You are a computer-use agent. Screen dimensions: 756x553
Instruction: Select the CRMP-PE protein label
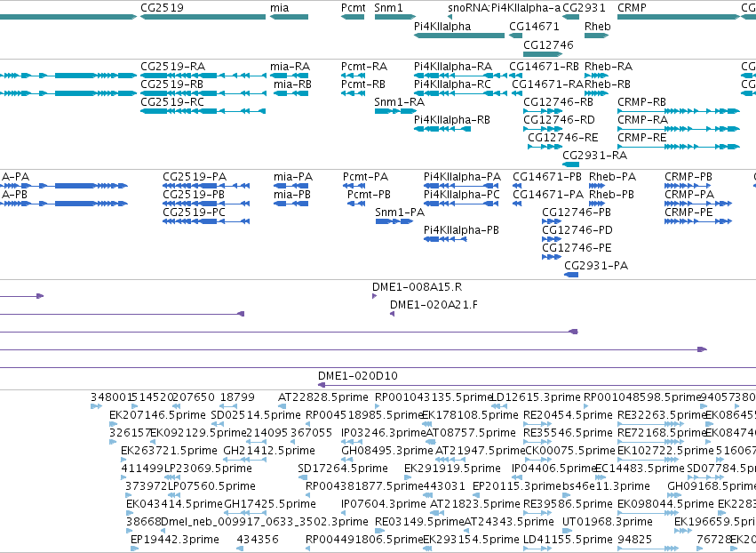688,212
